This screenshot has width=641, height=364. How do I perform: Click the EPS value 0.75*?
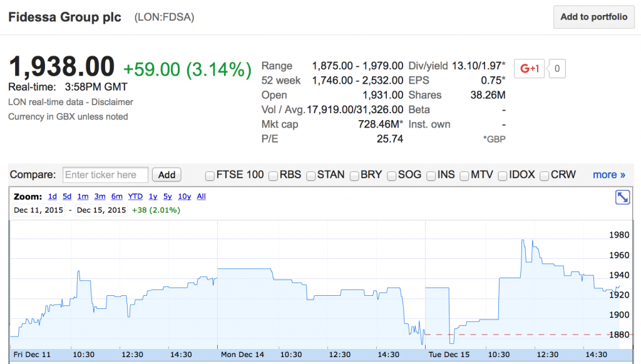tap(493, 81)
